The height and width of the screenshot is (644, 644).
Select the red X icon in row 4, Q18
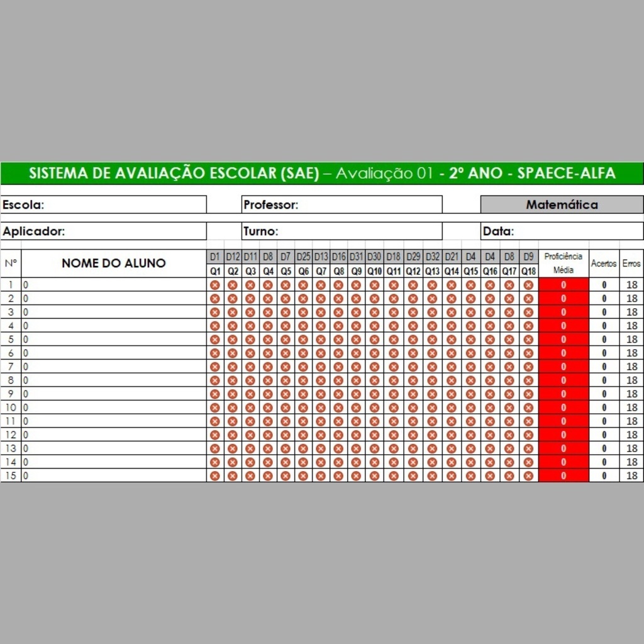coord(528,326)
